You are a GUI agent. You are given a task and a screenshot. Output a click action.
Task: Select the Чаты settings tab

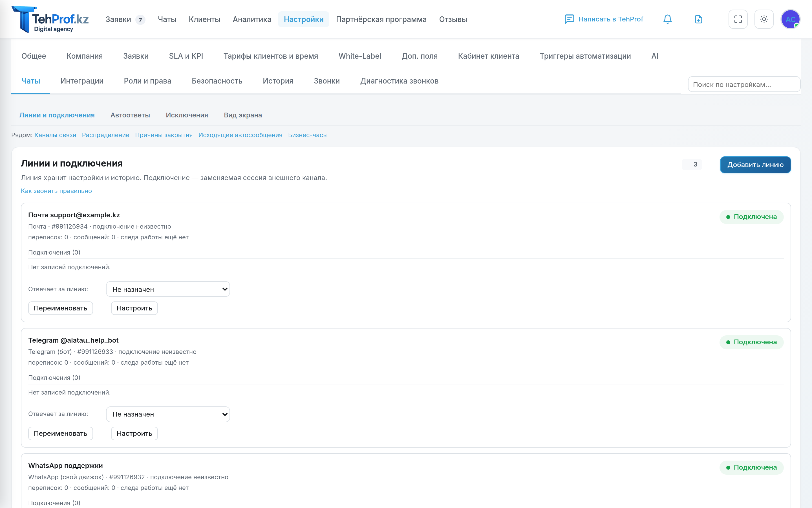pos(31,81)
